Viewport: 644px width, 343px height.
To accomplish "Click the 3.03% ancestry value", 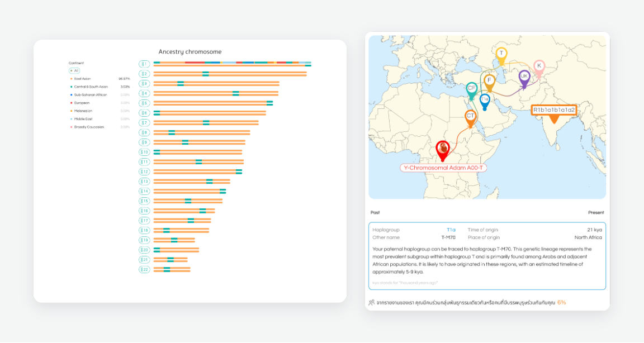I will (x=125, y=87).
